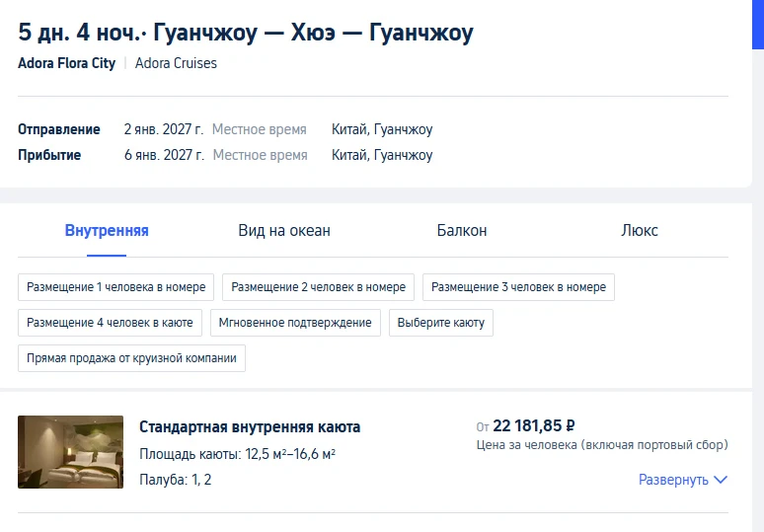764x532 pixels.
Task: Click Площадь каюты 12,5 м²–16,6 м² text
Action: [237, 454]
